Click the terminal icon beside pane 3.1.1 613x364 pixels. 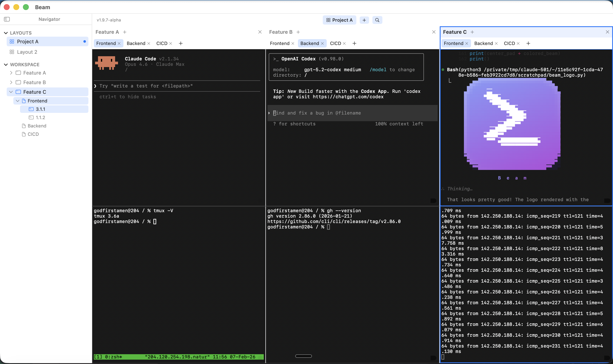[31, 109]
